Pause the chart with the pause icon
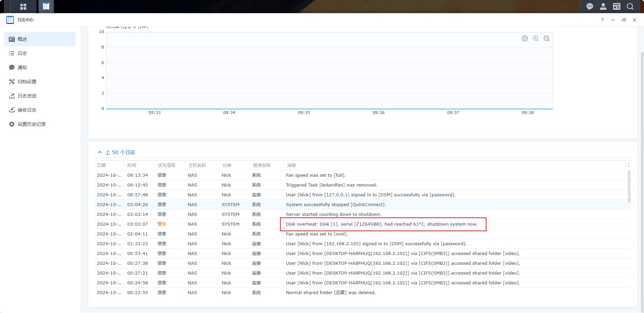The height and width of the screenshot is (313, 644). [x=525, y=38]
